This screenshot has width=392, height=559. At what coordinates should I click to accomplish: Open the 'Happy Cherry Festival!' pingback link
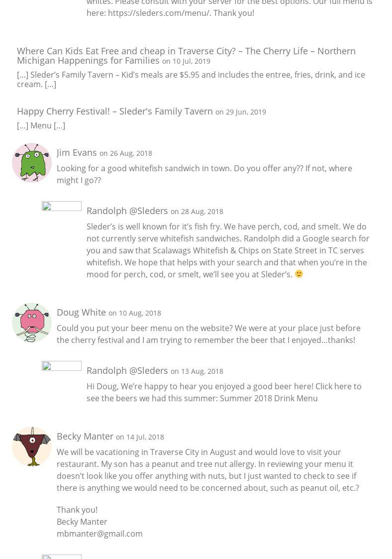pyautogui.click(x=115, y=111)
